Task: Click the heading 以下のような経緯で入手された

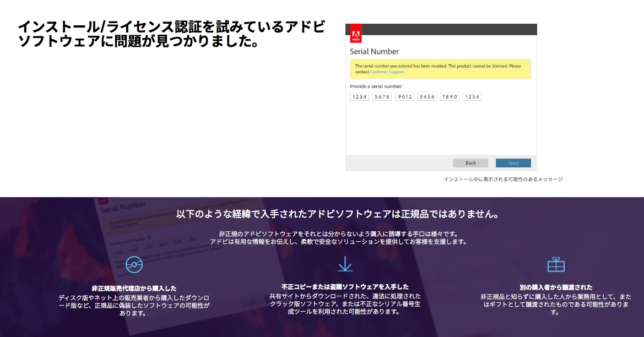Action: coord(338,214)
